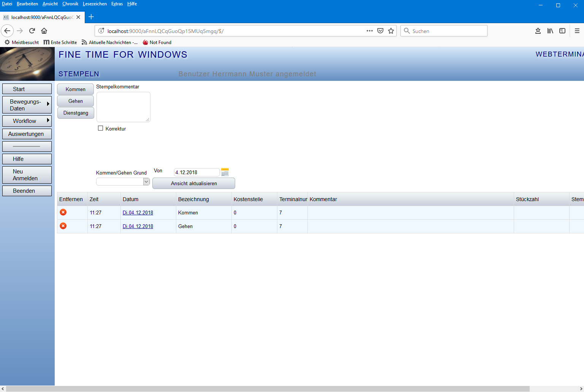Bookmark this page with star icon
The image size is (584, 392).
pos(391,31)
